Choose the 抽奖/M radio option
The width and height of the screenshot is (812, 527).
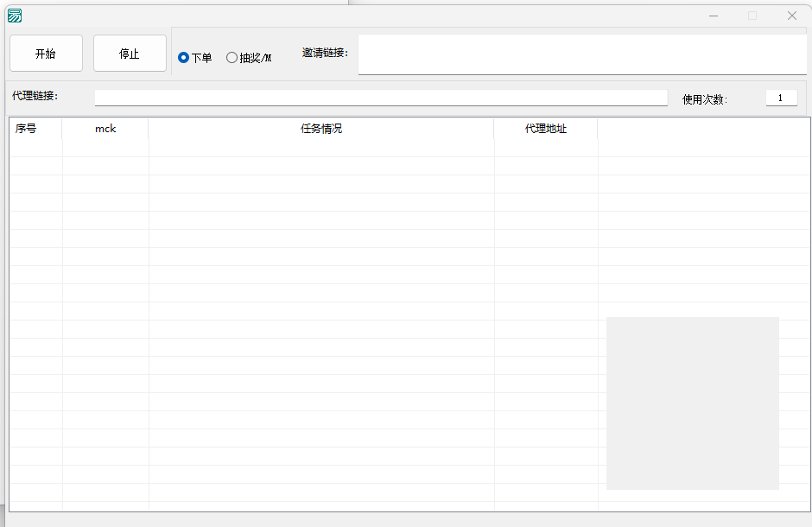click(x=232, y=58)
